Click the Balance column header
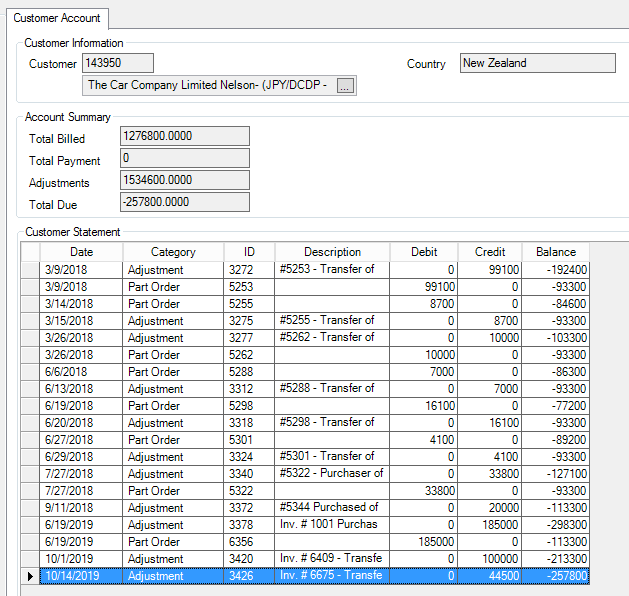This screenshot has height=596, width=629. point(556,252)
